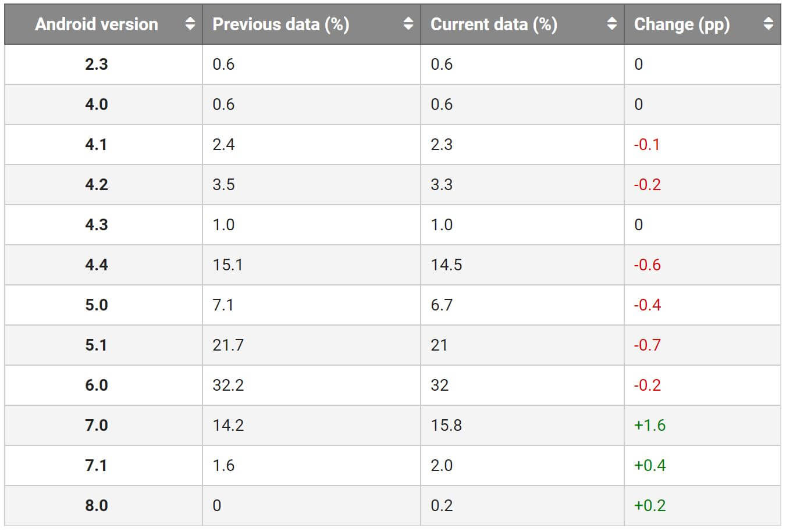Click the +1.6 change value
The image size is (786, 532).
point(650,425)
